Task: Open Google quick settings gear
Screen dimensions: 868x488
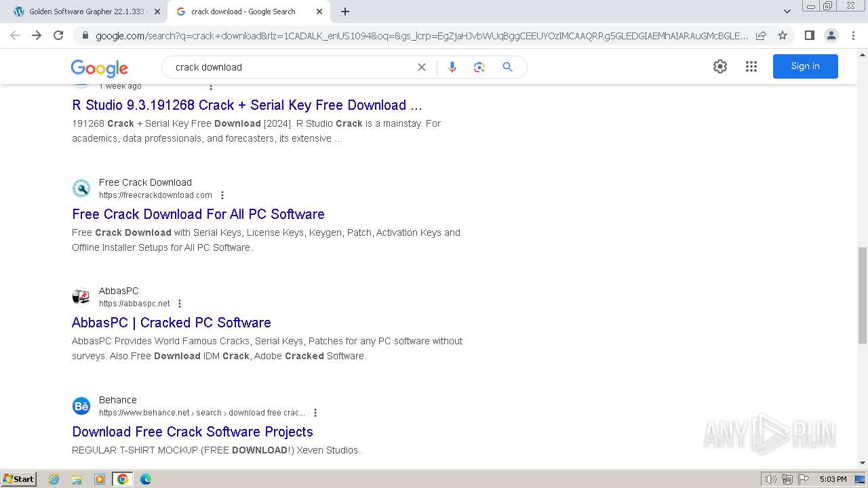Action: point(720,66)
